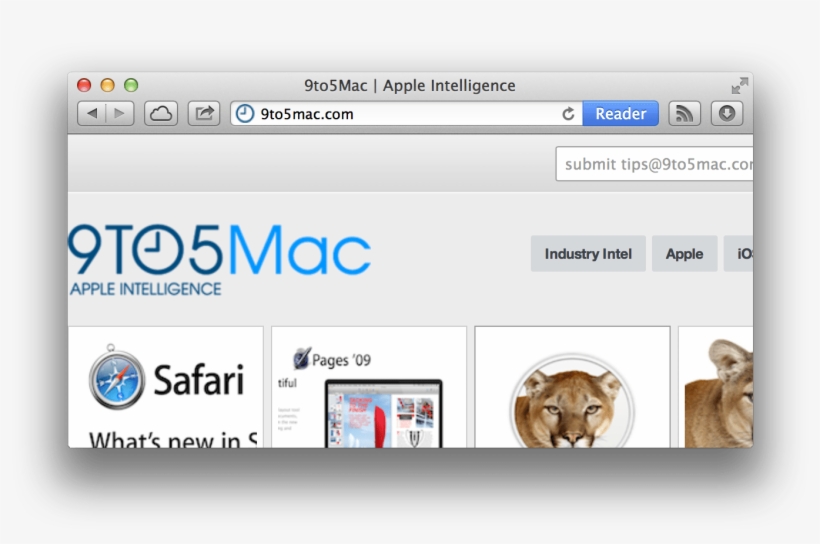820x544 pixels.
Task: Show Downloads with the down-arrow button
Action: tap(727, 114)
